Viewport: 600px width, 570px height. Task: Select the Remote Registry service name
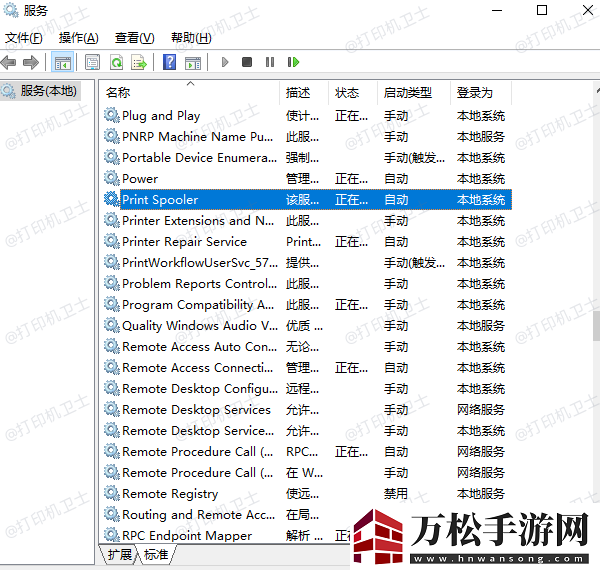click(170, 494)
